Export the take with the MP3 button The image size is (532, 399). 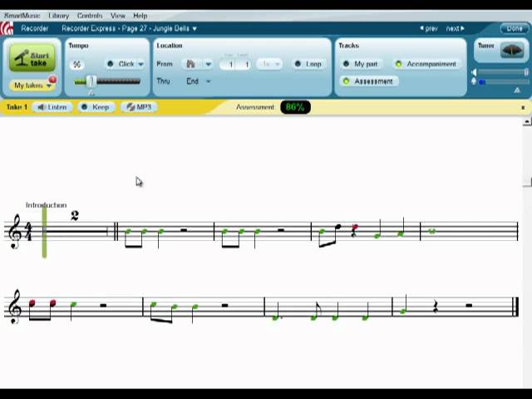click(140, 107)
